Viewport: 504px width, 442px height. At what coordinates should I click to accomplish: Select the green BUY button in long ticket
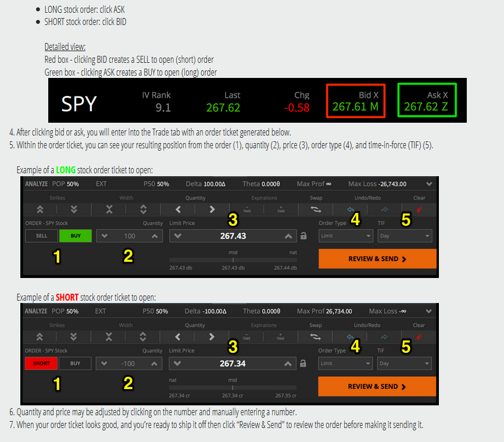click(x=76, y=236)
